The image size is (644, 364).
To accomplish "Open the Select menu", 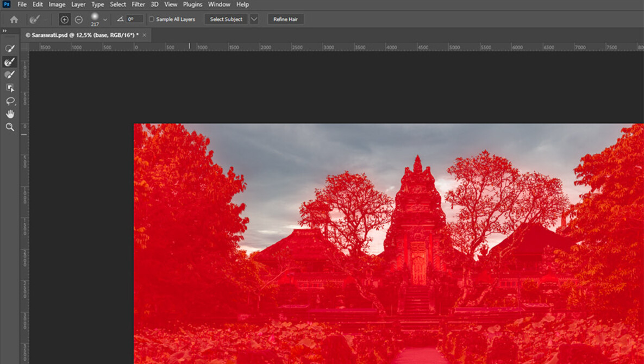I will pyautogui.click(x=118, y=4).
